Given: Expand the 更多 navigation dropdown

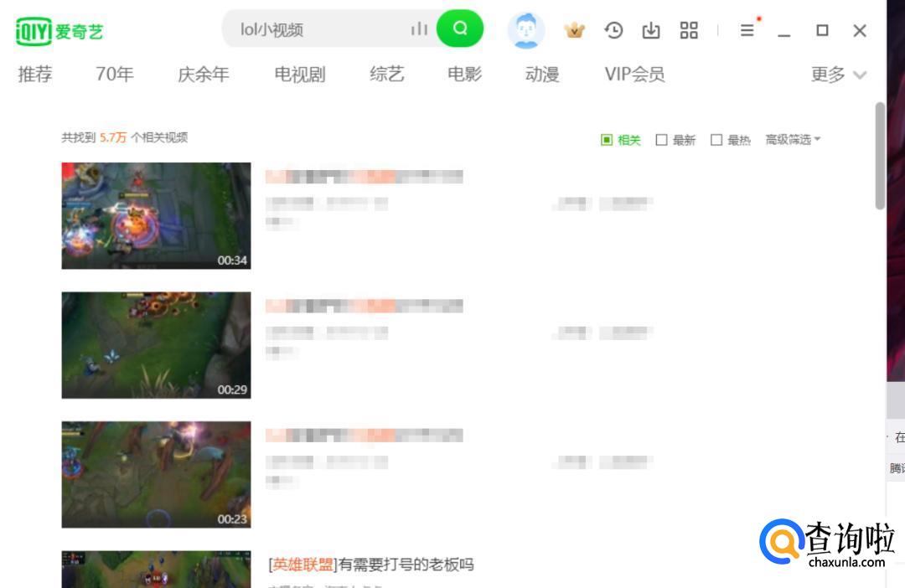Looking at the screenshot, I should [839, 75].
